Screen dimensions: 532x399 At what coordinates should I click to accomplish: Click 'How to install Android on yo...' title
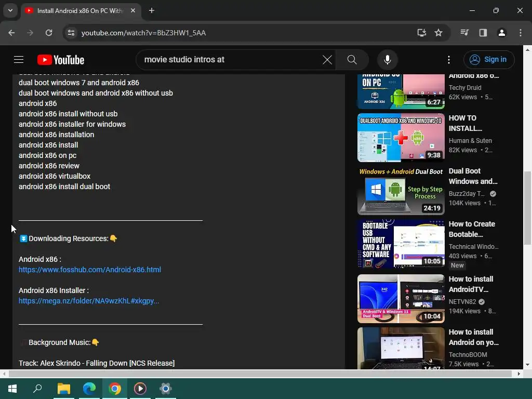point(474,337)
